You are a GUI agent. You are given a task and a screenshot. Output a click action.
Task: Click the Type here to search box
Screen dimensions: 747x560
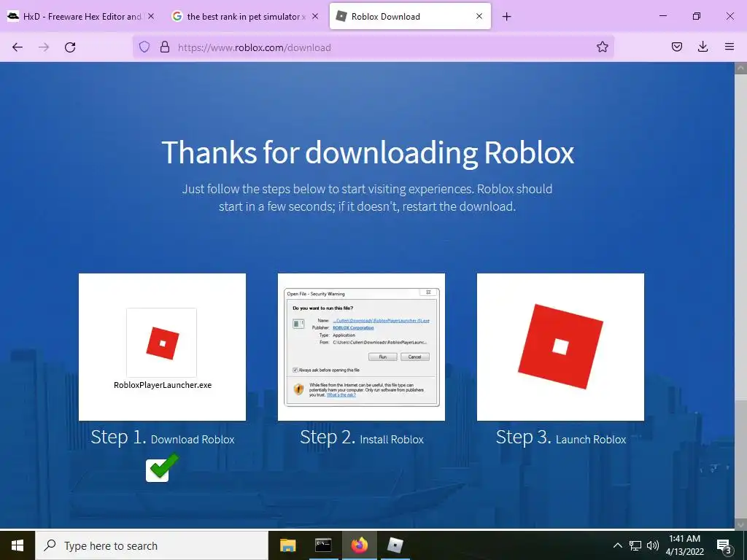click(x=152, y=545)
